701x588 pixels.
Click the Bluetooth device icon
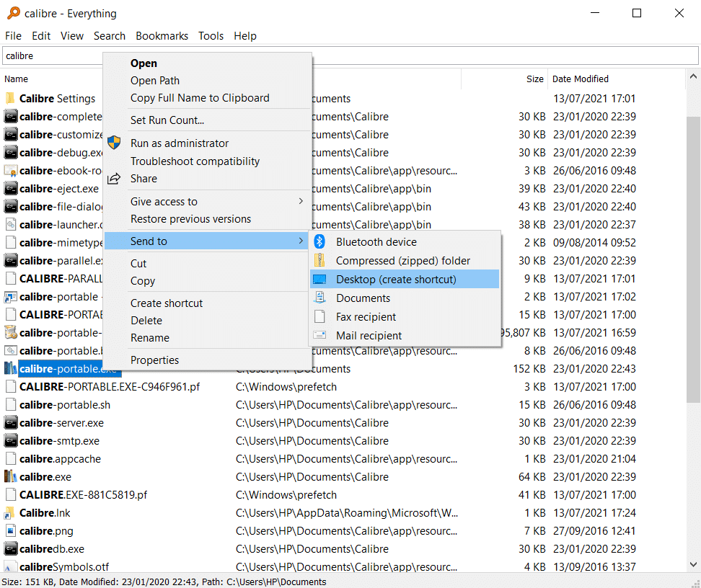click(319, 241)
